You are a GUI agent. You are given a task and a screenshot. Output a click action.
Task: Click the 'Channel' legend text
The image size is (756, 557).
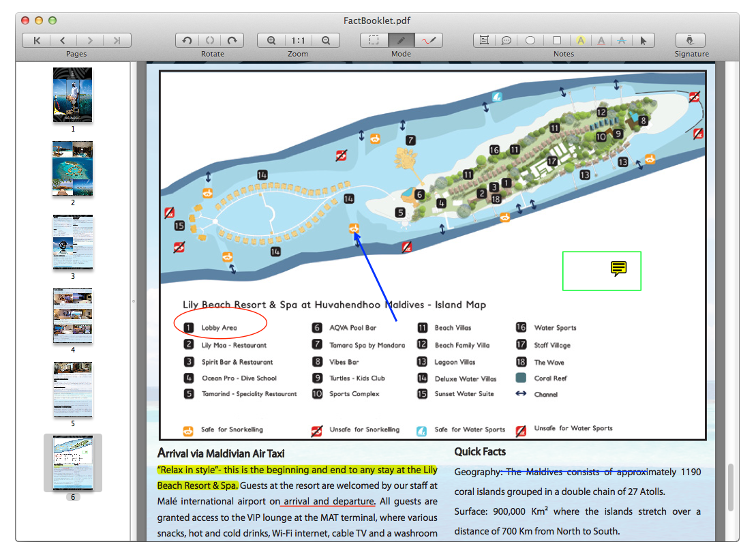point(546,395)
